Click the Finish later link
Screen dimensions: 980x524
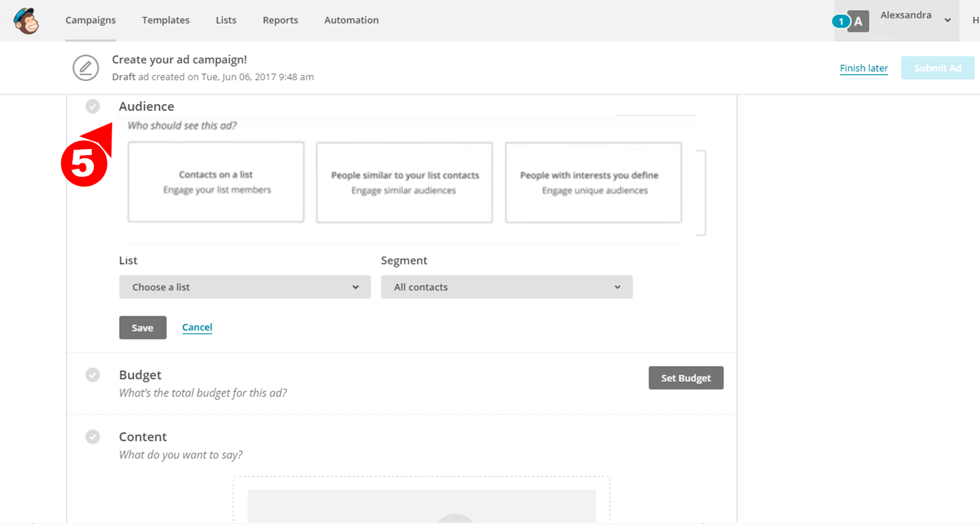[x=864, y=68]
